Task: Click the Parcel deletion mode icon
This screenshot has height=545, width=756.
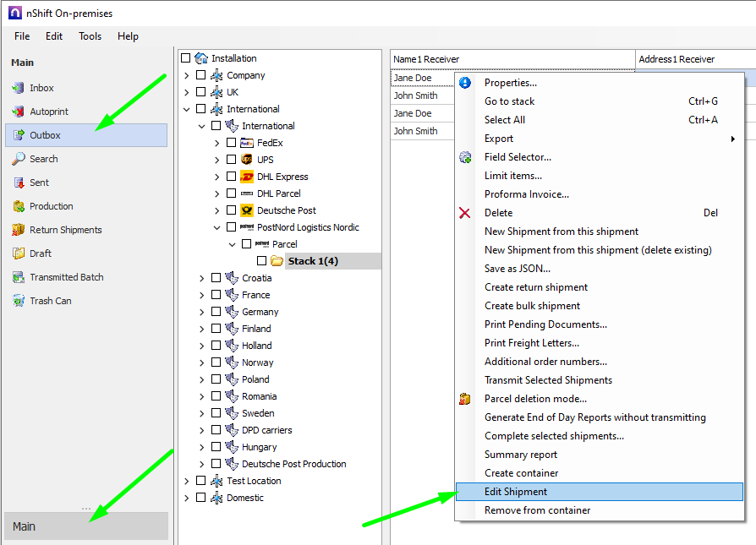Action: pyautogui.click(x=465, y=399)
